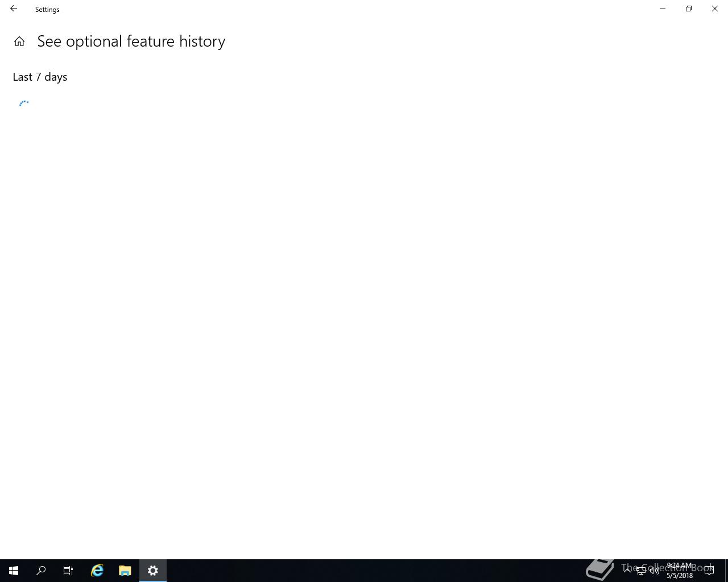Launch Internet Explorer from the taskbar
The width and height of the screenshot is (728, 582).
coord(97,571)
